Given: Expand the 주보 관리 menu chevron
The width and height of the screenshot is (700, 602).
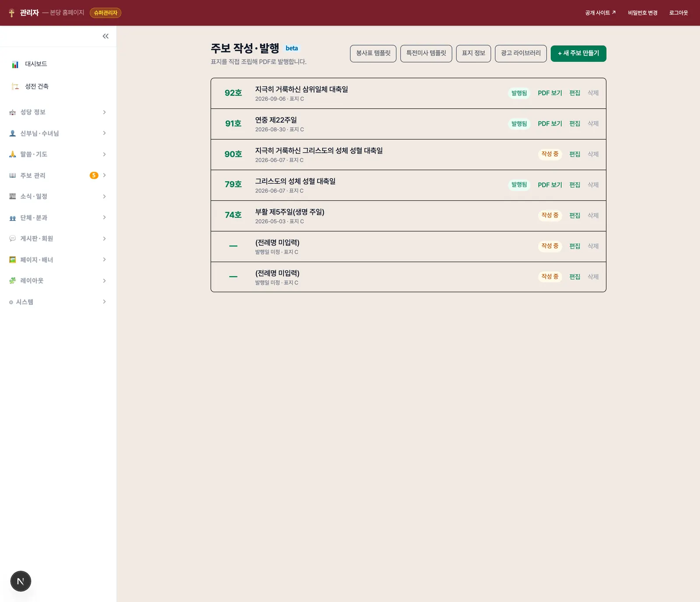Looking at the screenshot, I should pos(105,175).
